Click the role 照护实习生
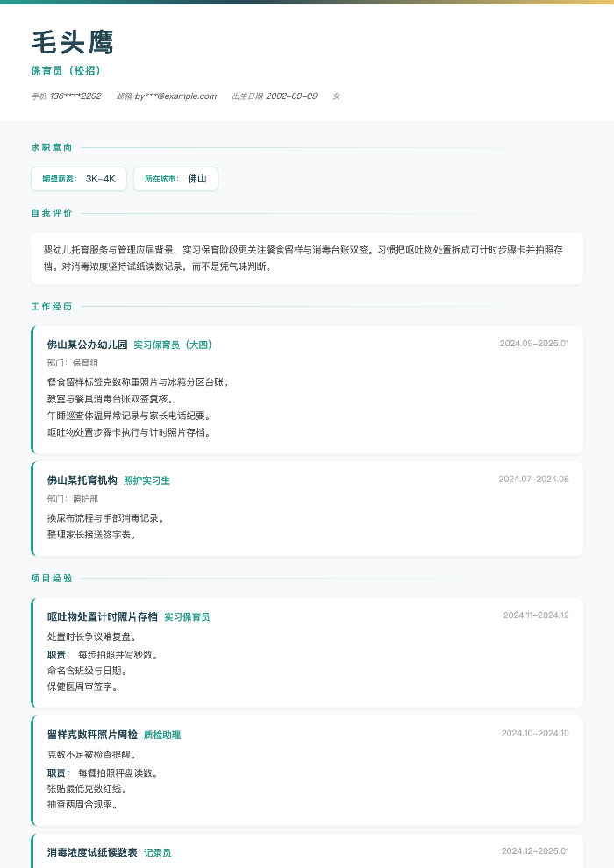This screenshot has width=614, height=868. 146,480
